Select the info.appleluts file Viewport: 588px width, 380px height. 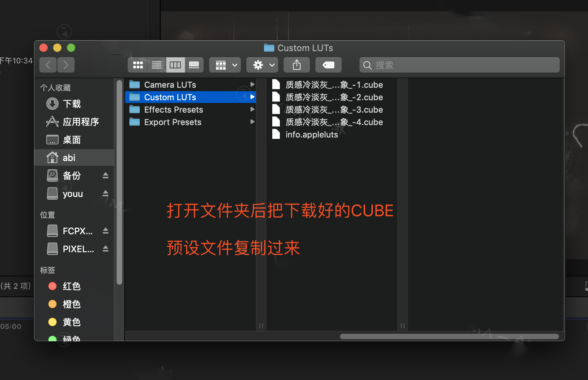tap(332, 134)
